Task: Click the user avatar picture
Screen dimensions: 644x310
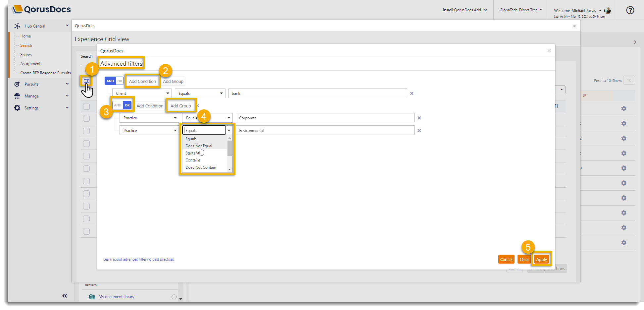Action: (x=608, y=11)
